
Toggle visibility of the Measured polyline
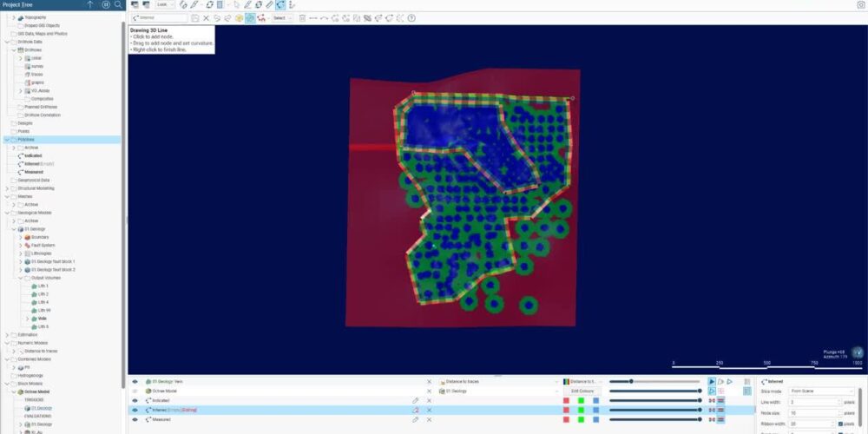[135, 419]
